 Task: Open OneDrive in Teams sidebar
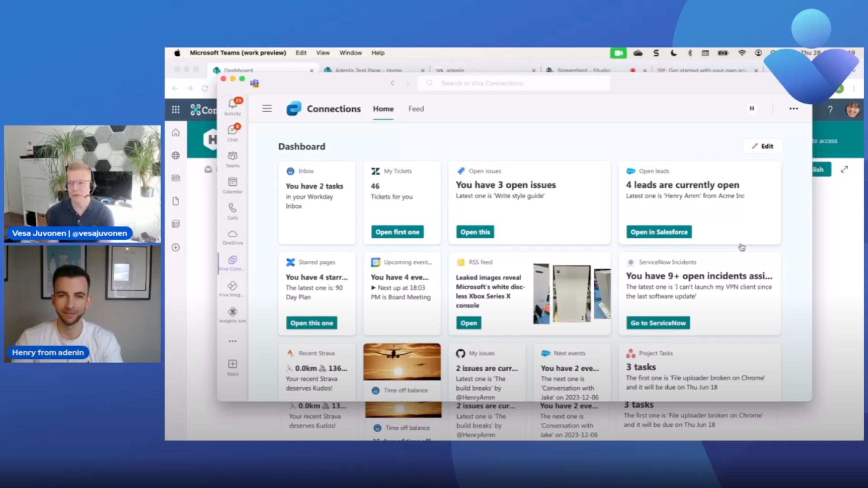pyautogui.click(x=233, y=237)
